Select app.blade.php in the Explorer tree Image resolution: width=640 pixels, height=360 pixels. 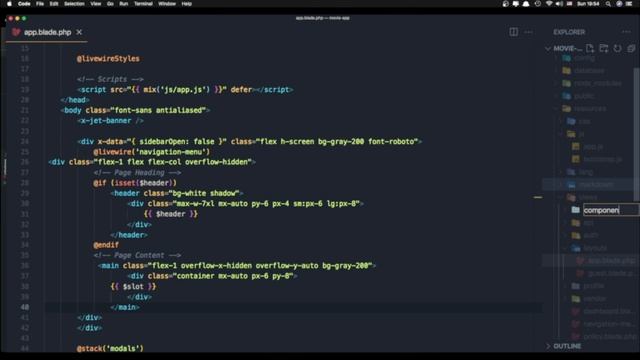tap(591, 260)
